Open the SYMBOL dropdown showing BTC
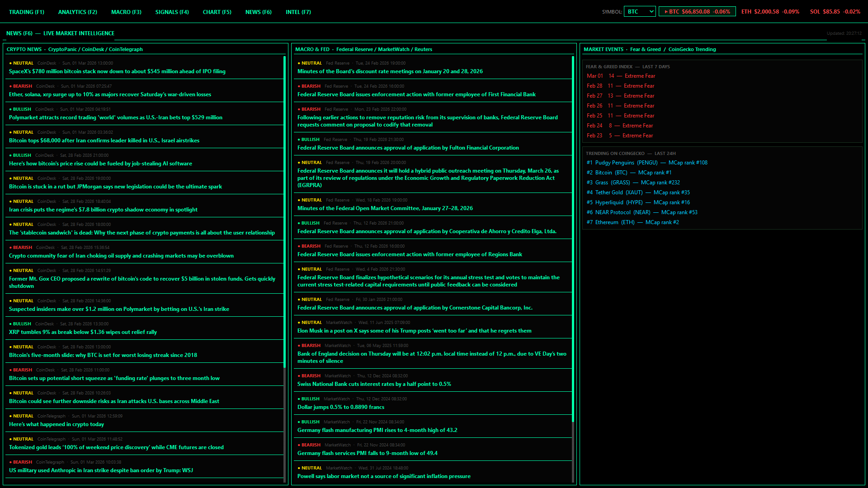 click(x=639, y=12)
